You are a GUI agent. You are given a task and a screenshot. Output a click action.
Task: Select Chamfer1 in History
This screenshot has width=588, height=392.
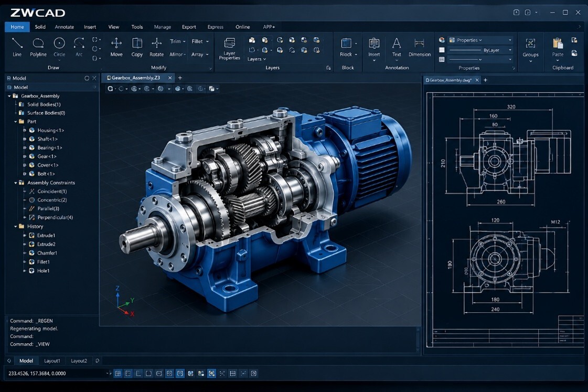pyautogui.click(x=47, y=253)
